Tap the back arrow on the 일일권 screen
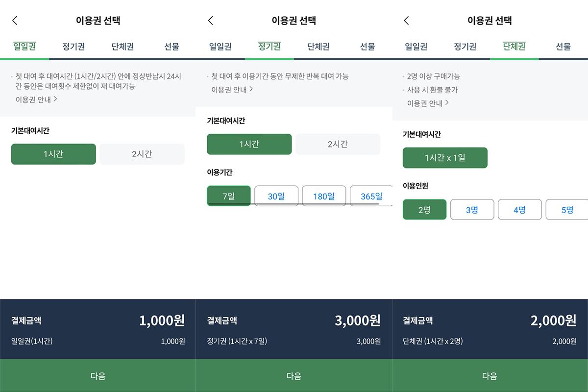 [x=14, y=20]
